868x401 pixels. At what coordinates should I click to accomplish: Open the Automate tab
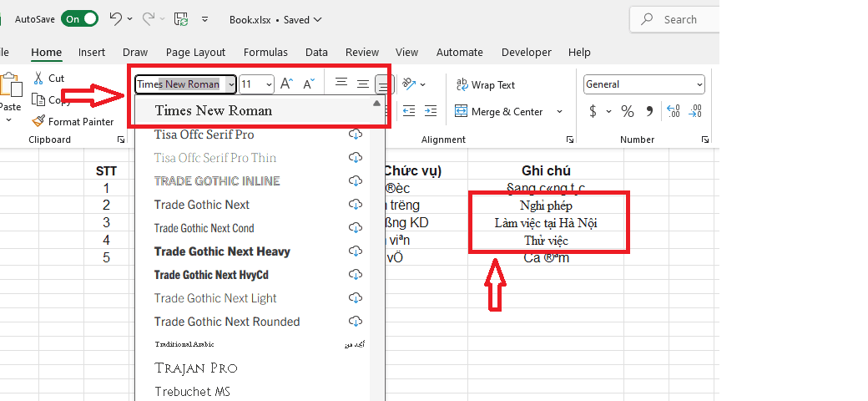(460, 52)
